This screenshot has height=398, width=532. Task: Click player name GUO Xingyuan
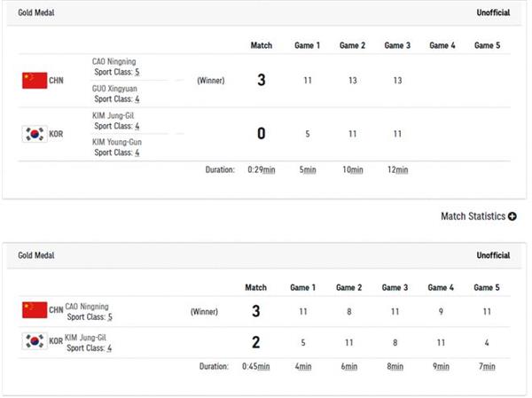[116, 90]
